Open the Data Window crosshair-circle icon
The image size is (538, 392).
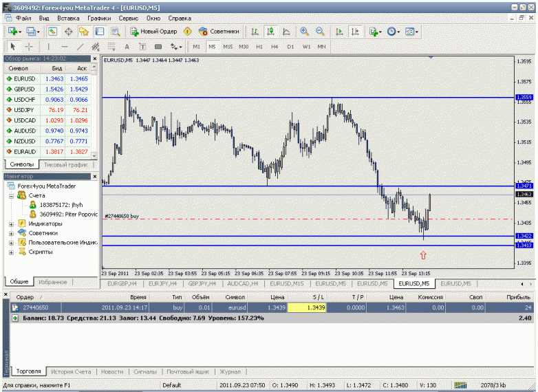(68, 32)
